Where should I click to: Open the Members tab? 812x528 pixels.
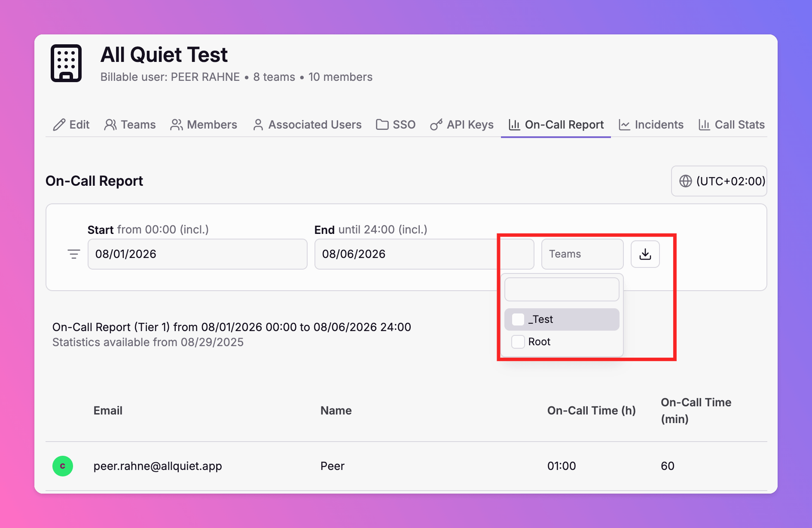click(x=204, y=125)
